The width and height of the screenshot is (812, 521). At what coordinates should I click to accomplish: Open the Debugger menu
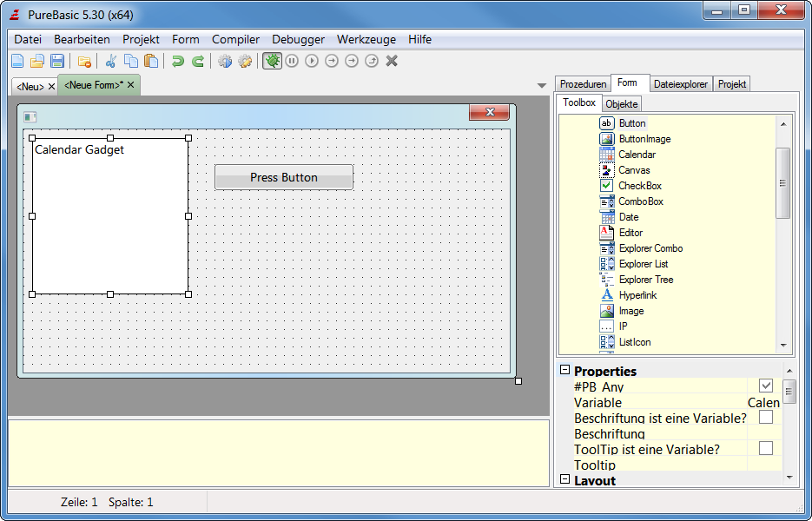point(298,39)
